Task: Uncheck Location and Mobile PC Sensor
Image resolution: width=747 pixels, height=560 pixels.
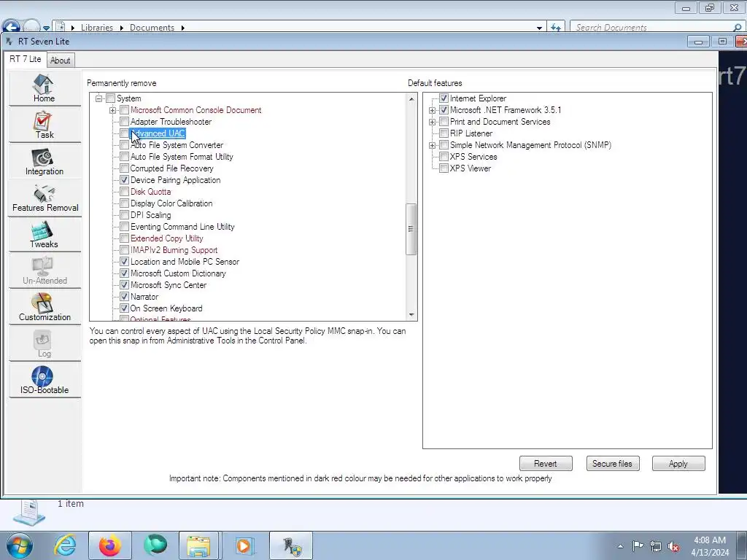Action: tap(124, 262)
